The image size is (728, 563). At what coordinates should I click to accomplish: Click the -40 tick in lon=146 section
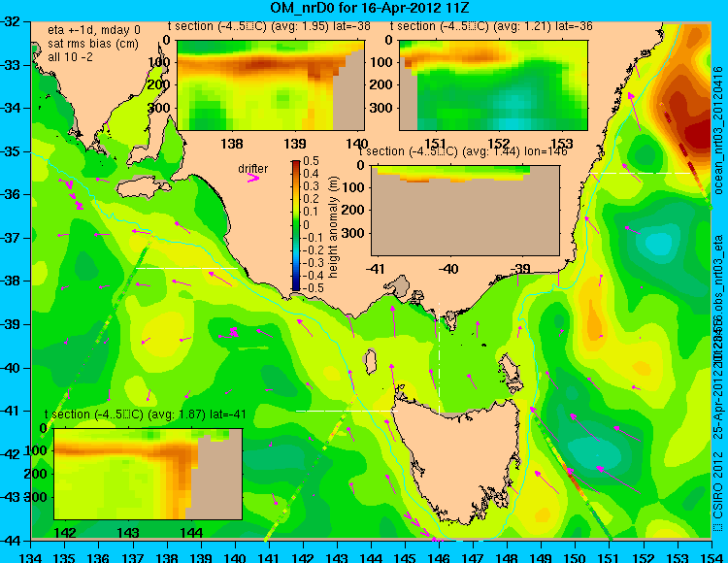coord(448,269)
